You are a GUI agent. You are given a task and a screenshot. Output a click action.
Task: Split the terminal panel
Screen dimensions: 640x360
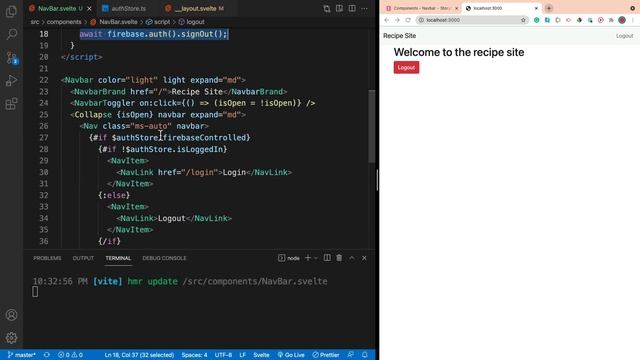click(327, 258)
